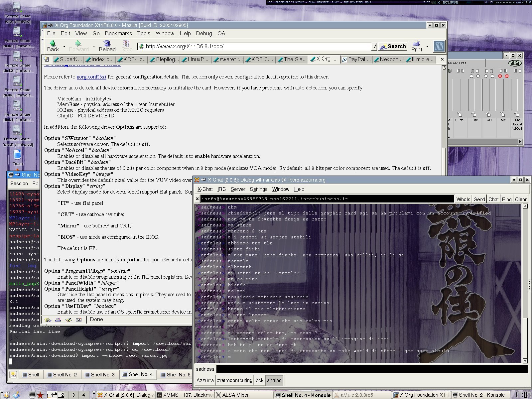Expand the taskbar window list arrow
532x399 pixels.
click(94, 395)
